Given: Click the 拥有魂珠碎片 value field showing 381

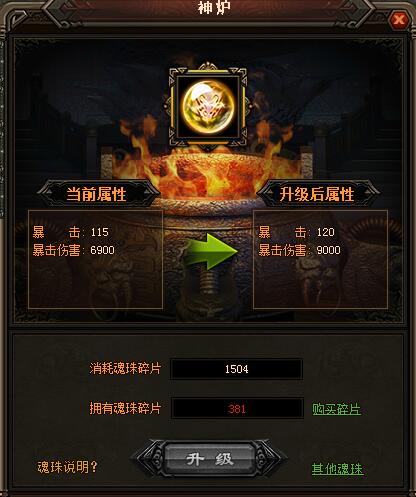Looking at the screenshot, I should point(237,408).
